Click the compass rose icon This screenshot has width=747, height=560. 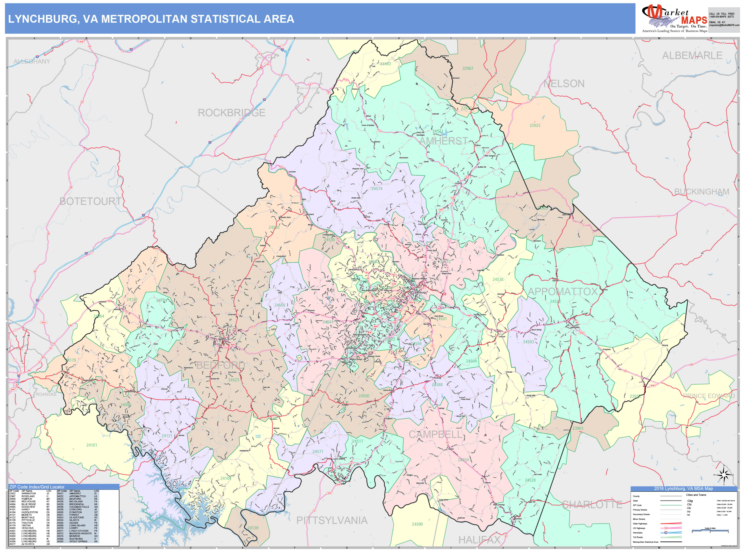coord(724,475)
